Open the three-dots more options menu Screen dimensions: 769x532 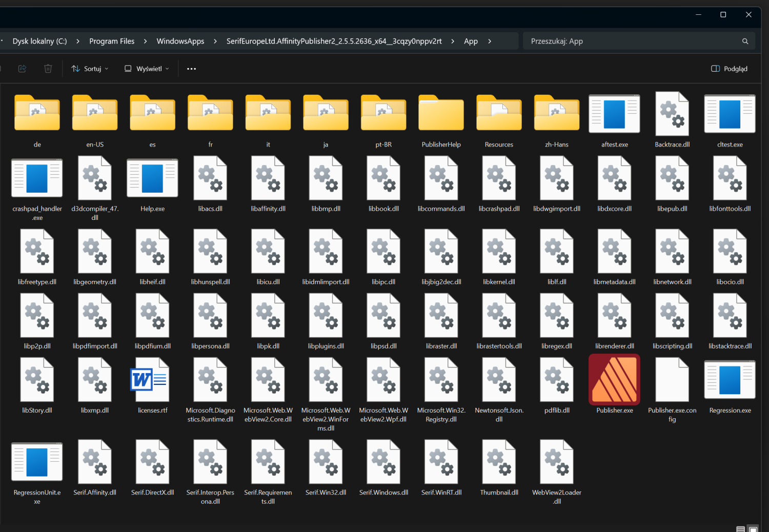191,69
